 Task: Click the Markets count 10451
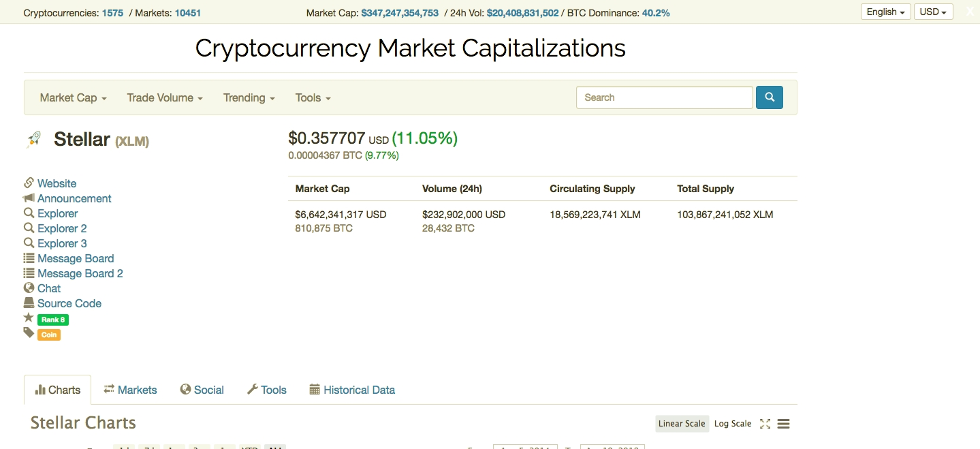[188, 13]
